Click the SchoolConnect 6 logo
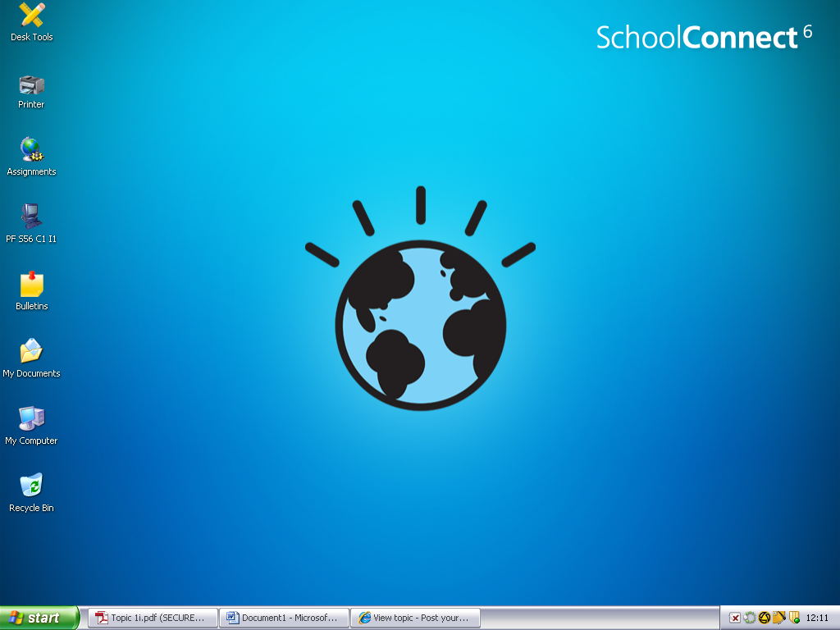 pyautogui.click(x=703, y=37)
